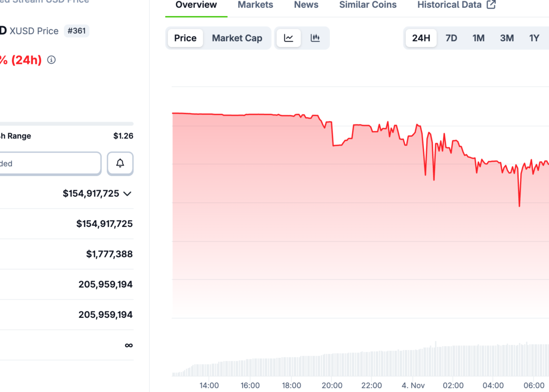Select the Price view toggle

(x=185, y=38)
